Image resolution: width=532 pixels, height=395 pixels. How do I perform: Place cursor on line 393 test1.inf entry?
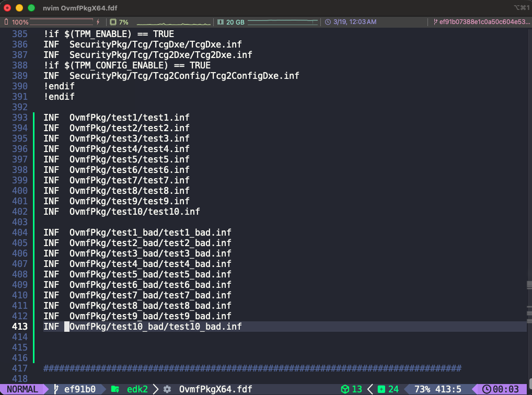pos(129,118)
